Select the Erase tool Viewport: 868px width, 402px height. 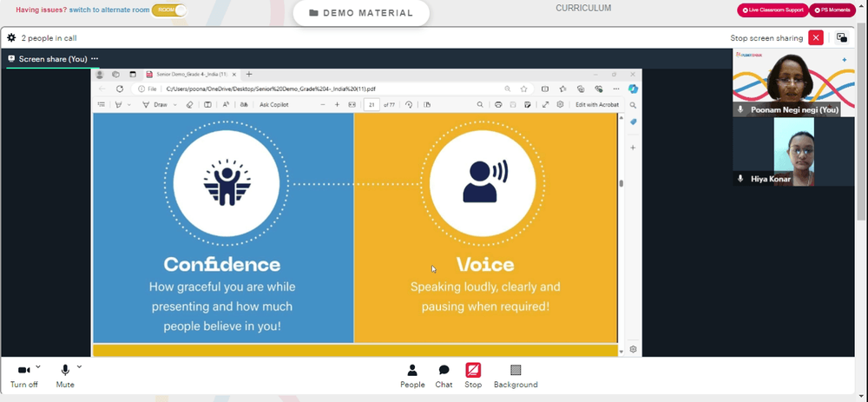point(189,104)
